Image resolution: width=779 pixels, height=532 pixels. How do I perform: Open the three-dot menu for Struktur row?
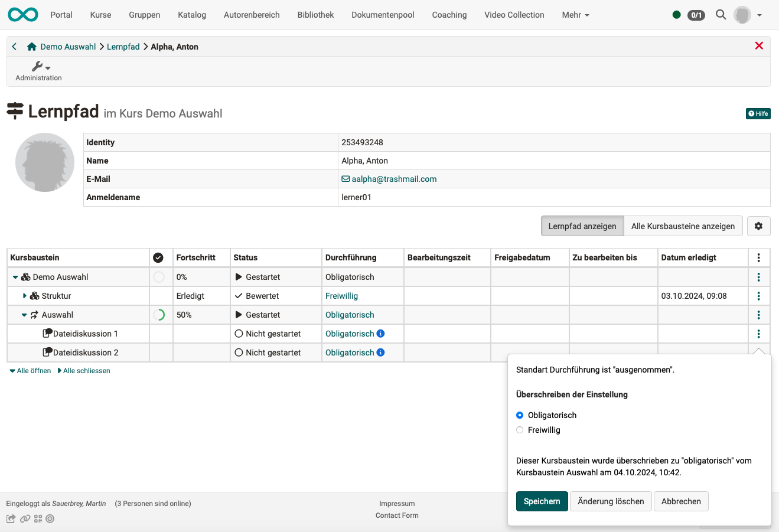(759, 295)
